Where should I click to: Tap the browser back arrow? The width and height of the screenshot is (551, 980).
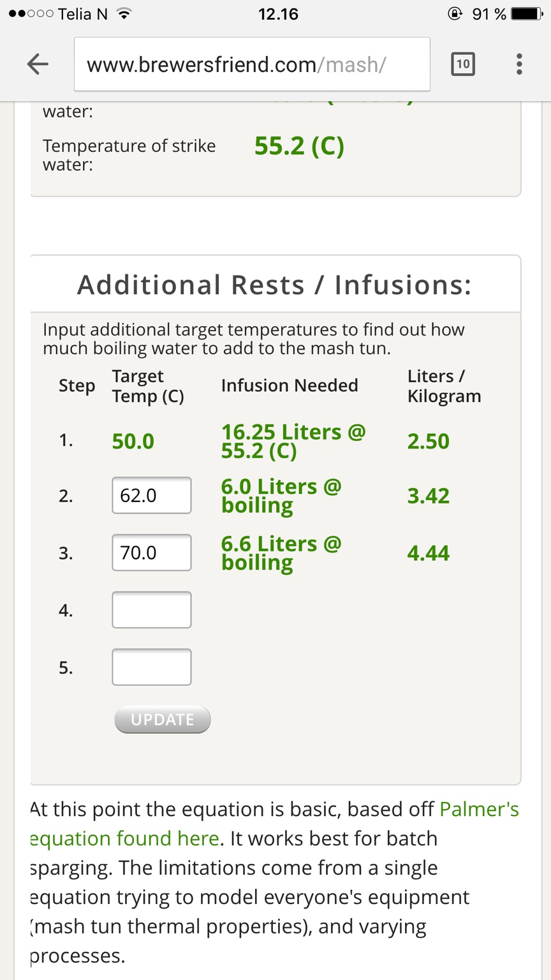click(38, 64)
